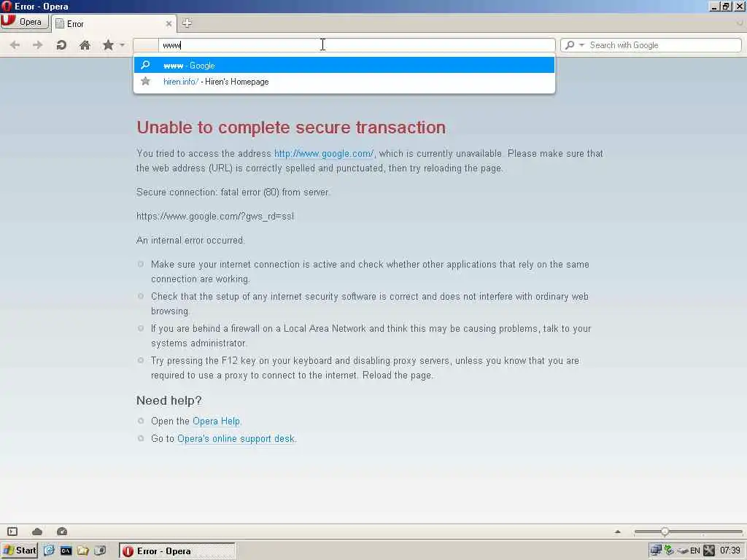
Task: Click the Opera Link cloud icon
Action: coord(37,532)
